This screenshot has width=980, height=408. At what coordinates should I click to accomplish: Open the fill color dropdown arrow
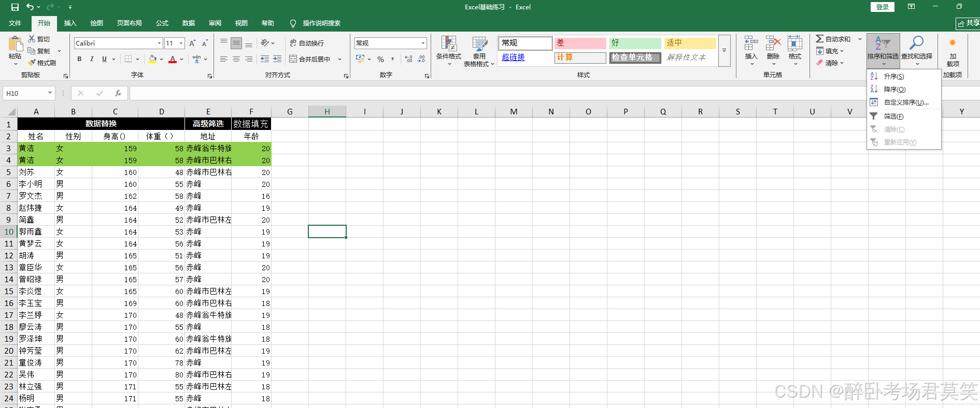coord(161,59)
